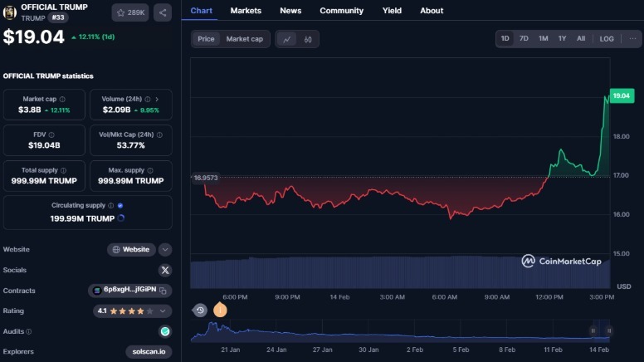Image resolution: width=644 pixels, height=362 pixels.
Task: Expand the Rating details chevron
Action: coord(163,311)
